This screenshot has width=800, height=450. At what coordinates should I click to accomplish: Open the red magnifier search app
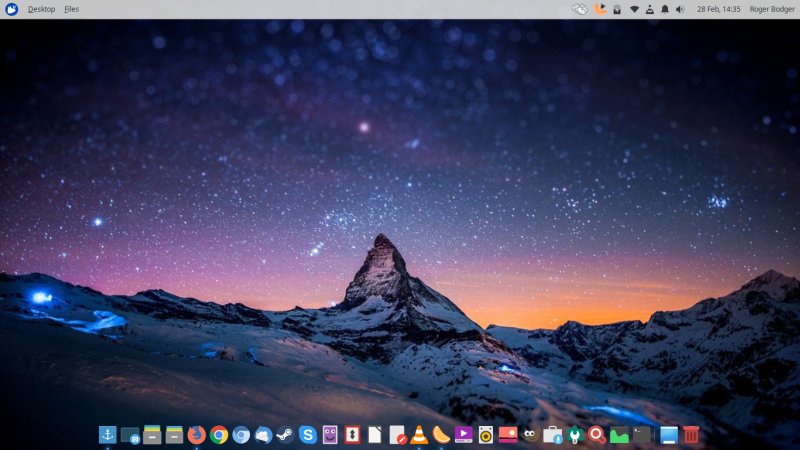[x=596, y=435]
